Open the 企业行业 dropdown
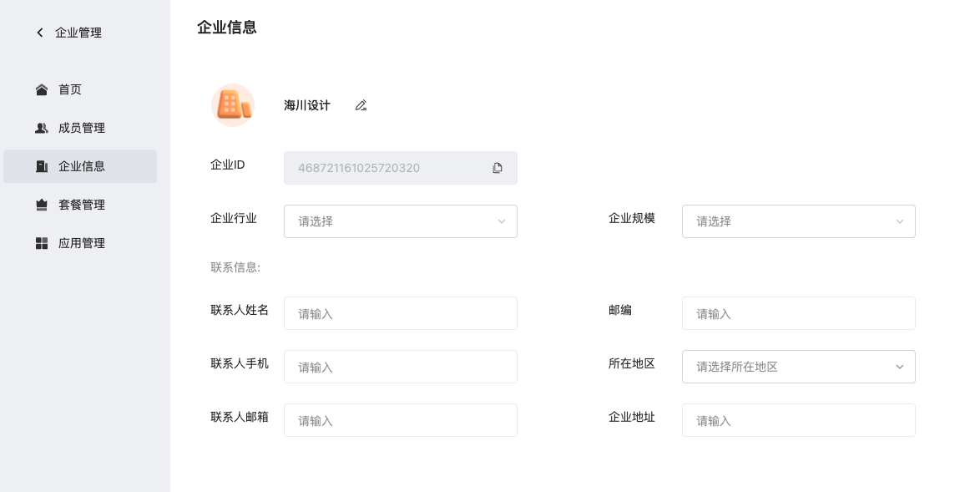The height and width of the screenshot is (492, 980). tap(401, 221)
